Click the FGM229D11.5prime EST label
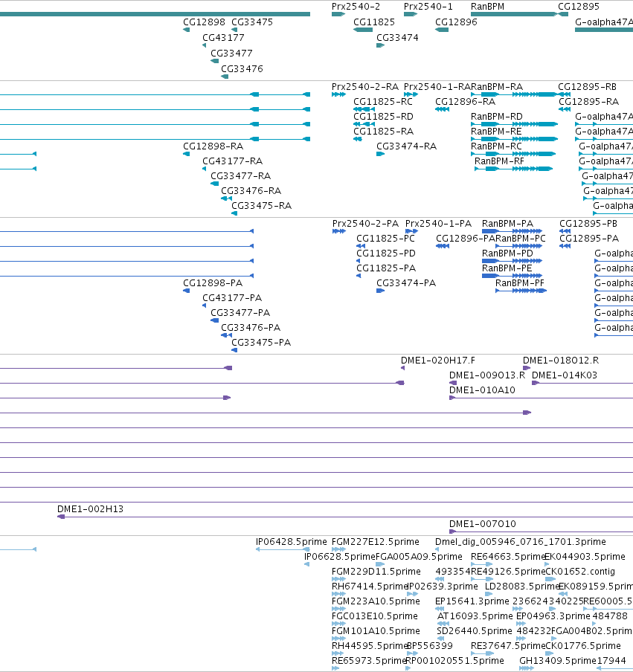 [x=376, y=572]
